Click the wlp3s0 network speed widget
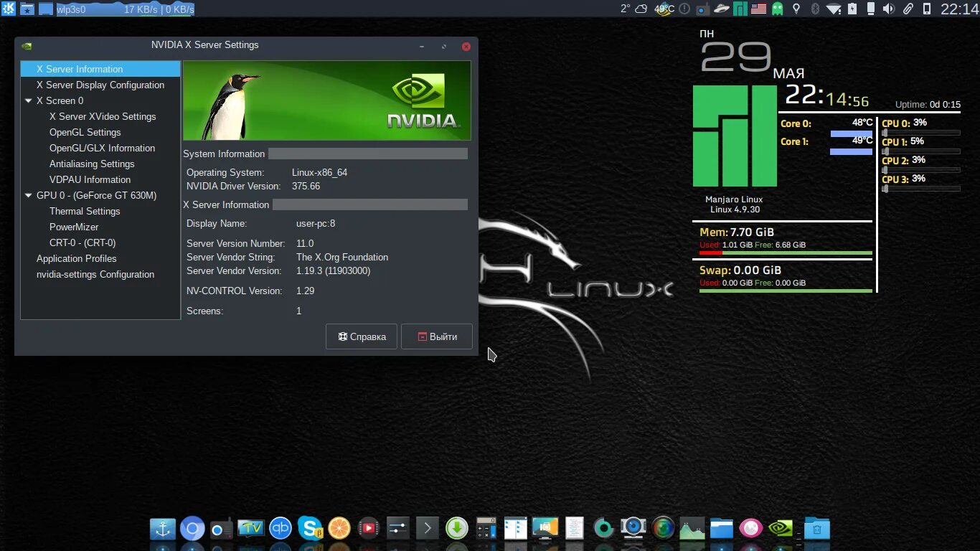Image resolution: width=980 pixels, height=551 pixels. pyautogui.click(x=125, y=9)
